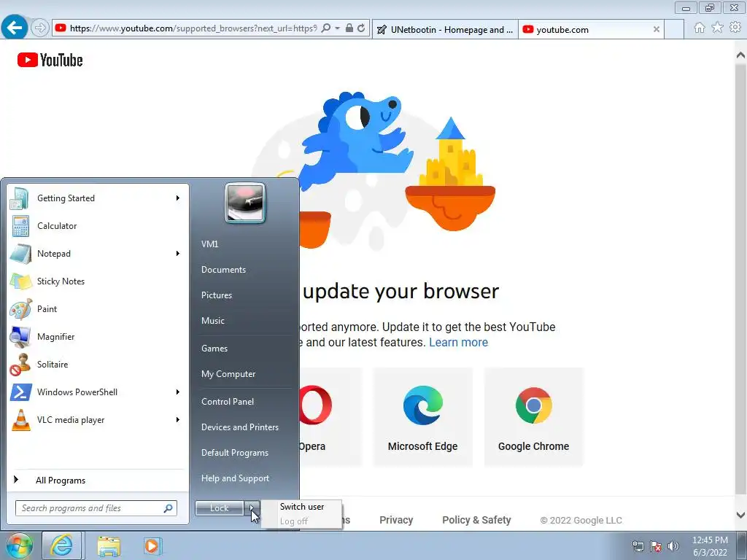This screenshot has width=747, height=560.
Task: Open Sticky Notes
Action: tap(98, 281)
